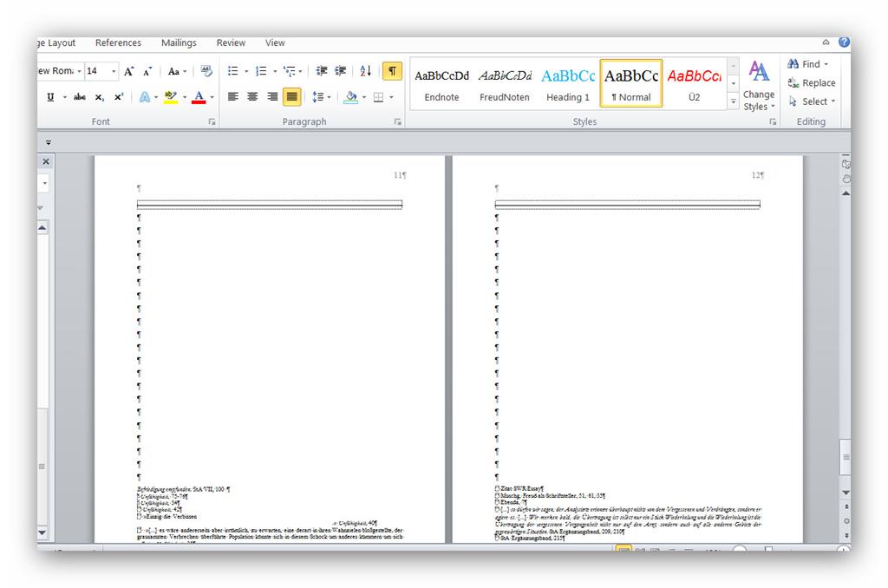Screen dimensions: 888x588
Task: Open the borders dropdown arrow
Action: (x=391, y=97)
